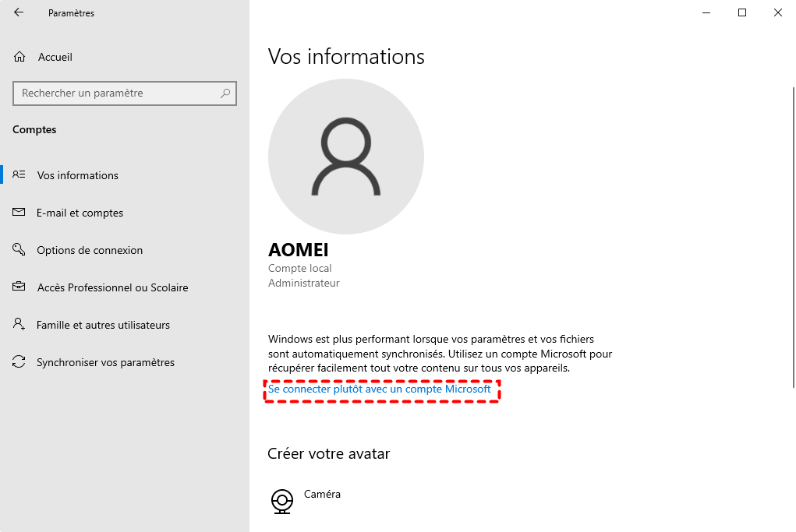Select the Caméra avatar option
The image size is (796, 532).
[x=322, y=495]
